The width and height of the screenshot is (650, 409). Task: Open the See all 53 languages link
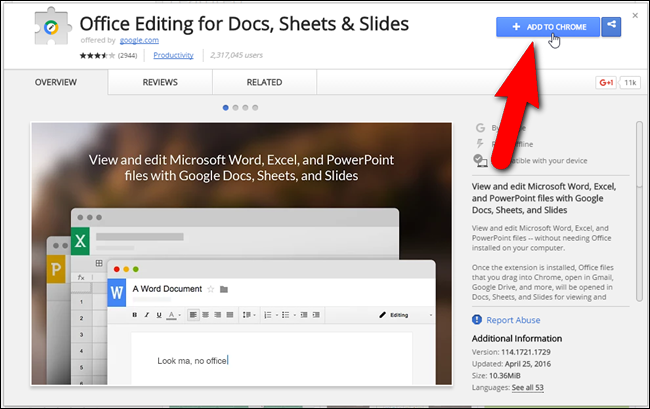527,387
